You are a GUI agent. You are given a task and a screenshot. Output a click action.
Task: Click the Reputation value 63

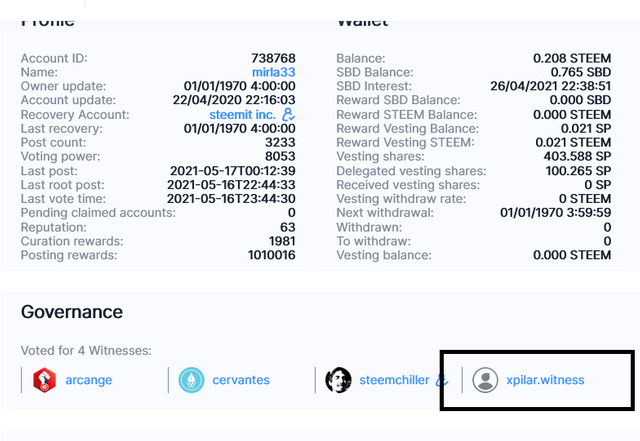(287, 227)
